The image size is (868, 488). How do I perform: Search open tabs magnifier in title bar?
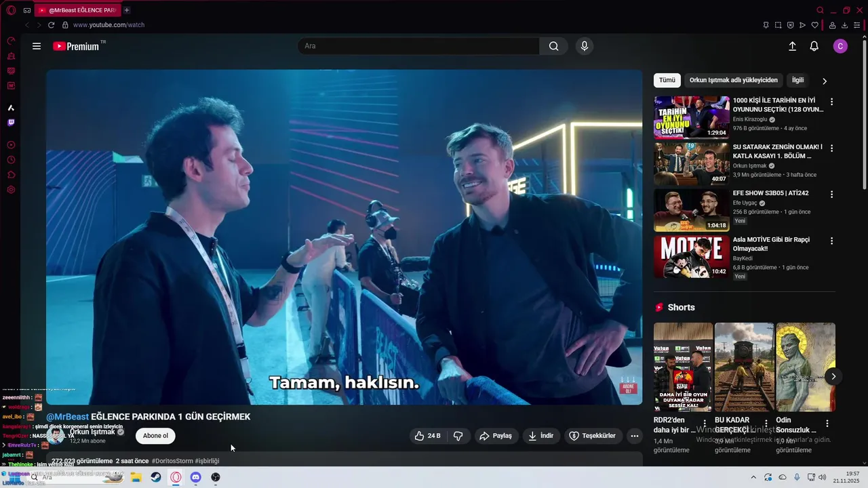click(x=820, y=10)
